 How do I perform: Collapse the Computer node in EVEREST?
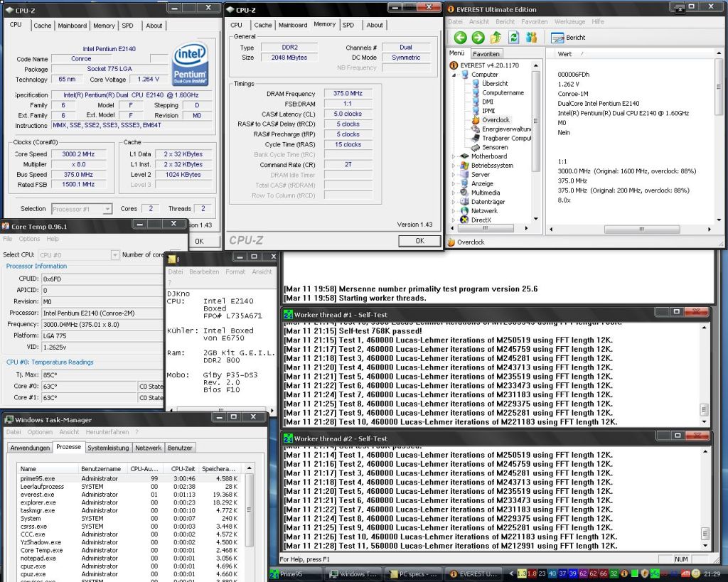[454, 75]
